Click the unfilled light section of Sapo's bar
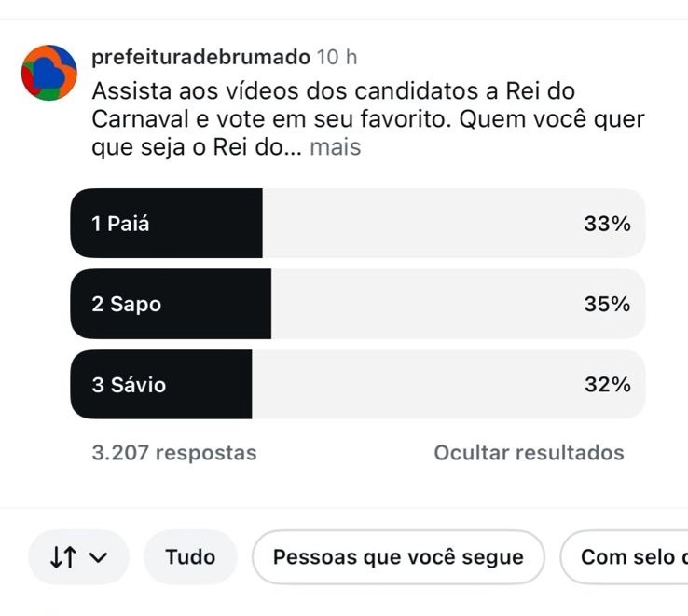 pos(420,305)
